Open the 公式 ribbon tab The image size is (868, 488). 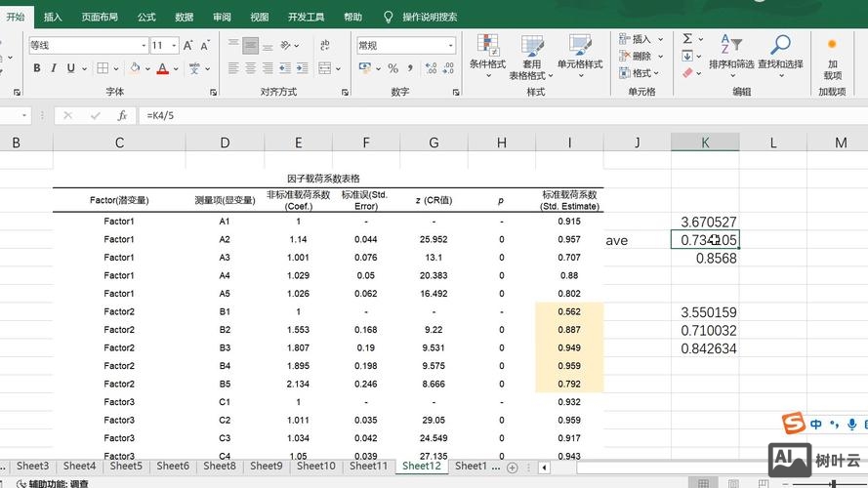tap(146, 17)
